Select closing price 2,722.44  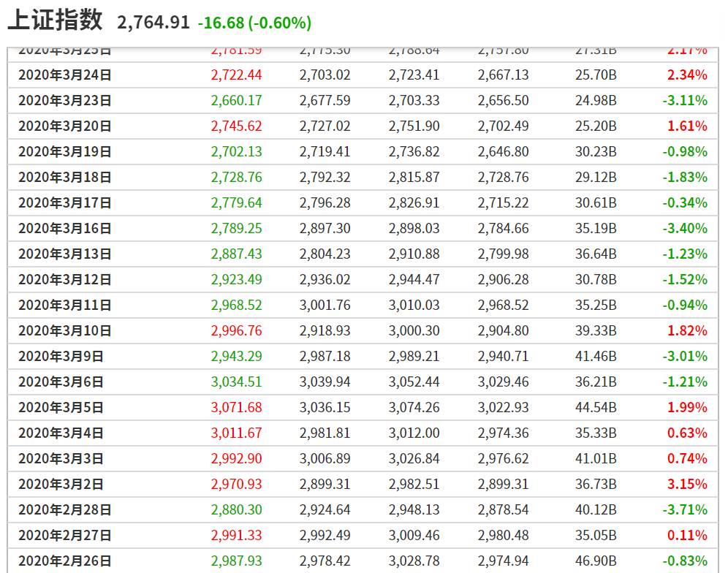[236, 75]
